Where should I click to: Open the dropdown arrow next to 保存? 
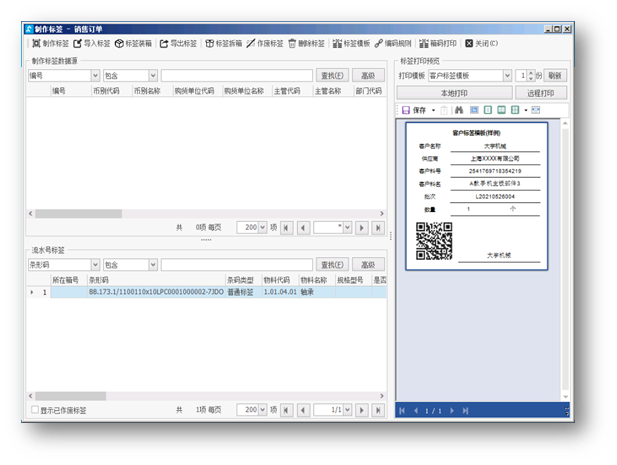(x=433, y=110)
